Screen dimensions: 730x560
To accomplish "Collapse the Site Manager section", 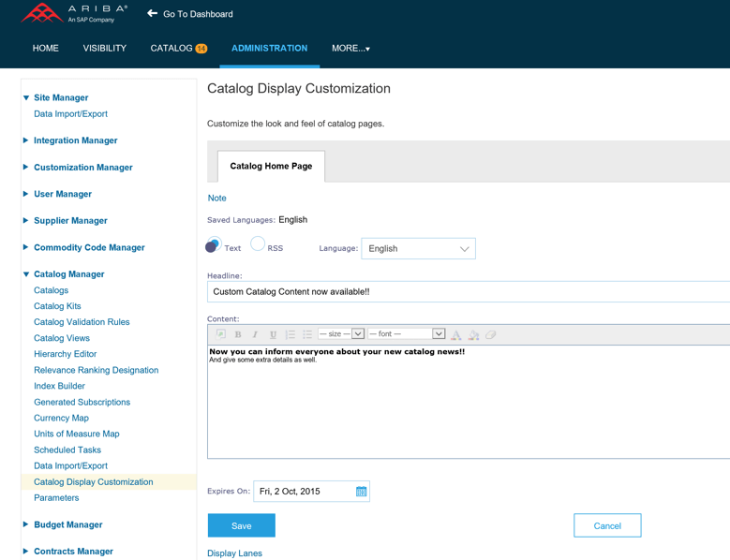I will (26, 97).
